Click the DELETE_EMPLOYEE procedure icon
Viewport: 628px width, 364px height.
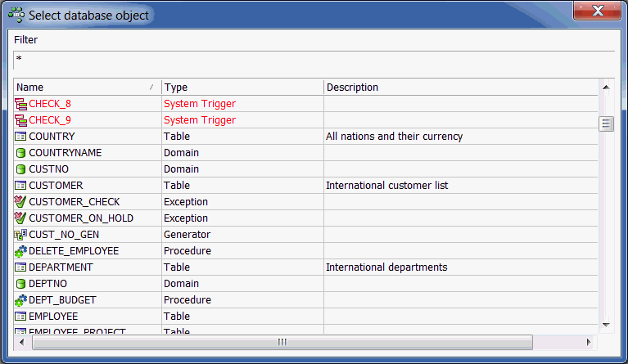(x=20, y=251)
